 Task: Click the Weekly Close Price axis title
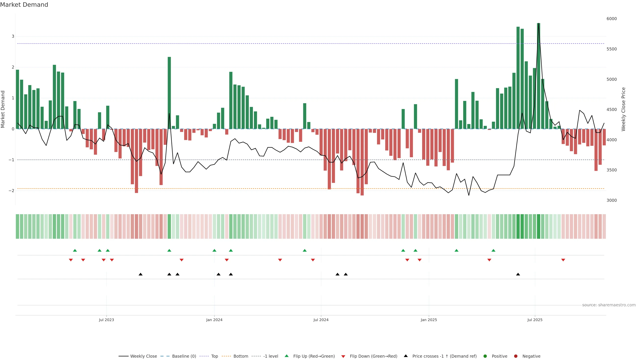pos(624,109)
